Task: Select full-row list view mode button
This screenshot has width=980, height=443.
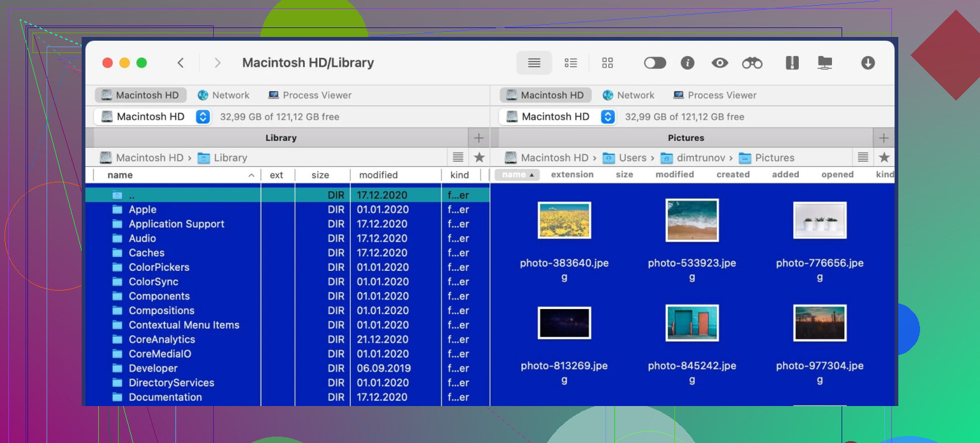Action: [534, 63]
